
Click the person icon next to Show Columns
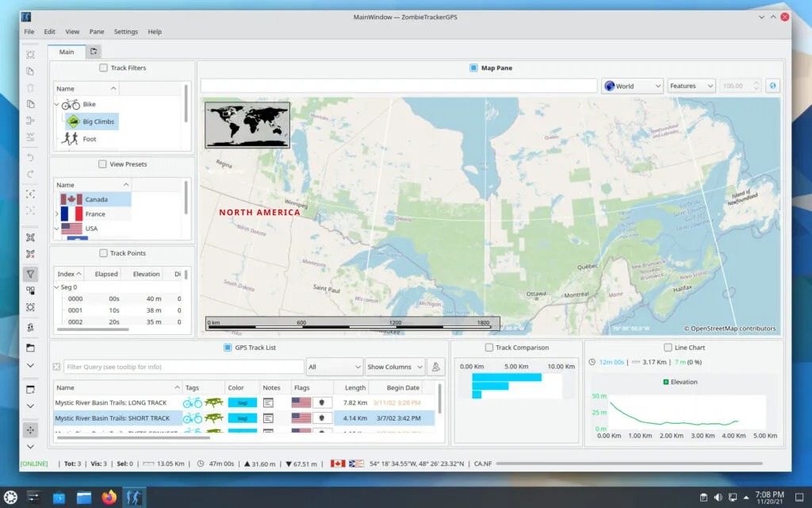coord(435,367)
